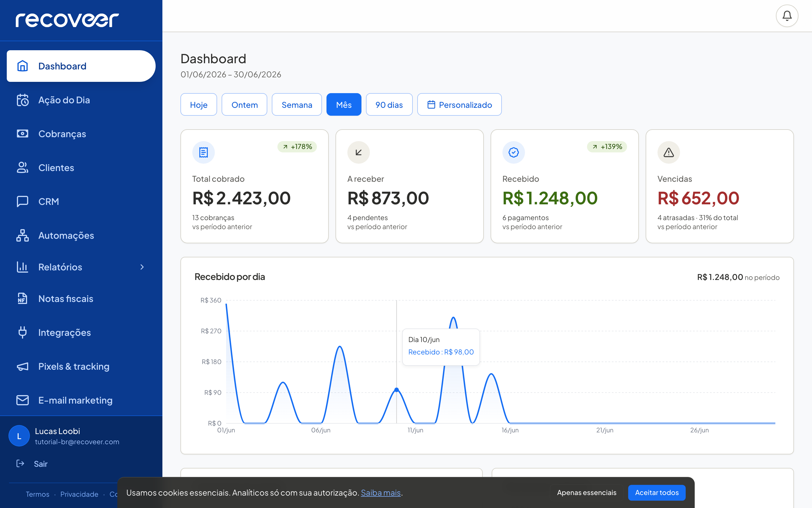Click the Recebido R$ 1.248,00 value
The image size is (812, 508).
pyautogui.click(x=550, y=198)
